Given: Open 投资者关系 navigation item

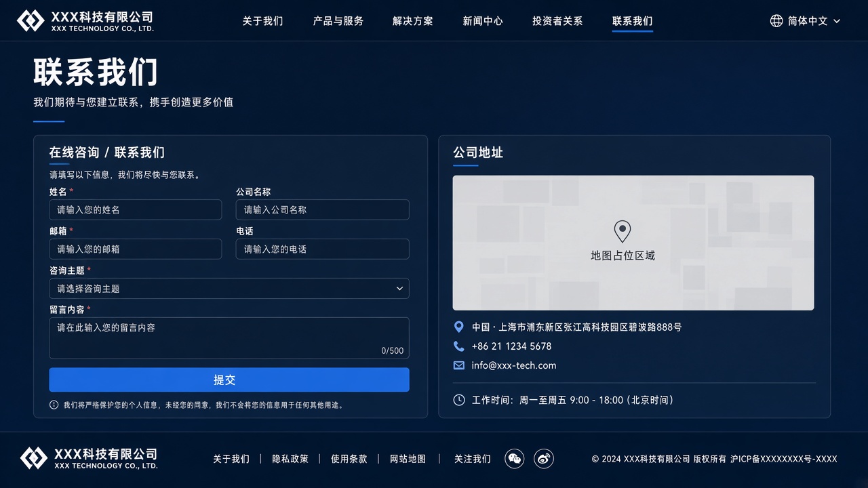Looking at the screenshot, I should (557, 21).
